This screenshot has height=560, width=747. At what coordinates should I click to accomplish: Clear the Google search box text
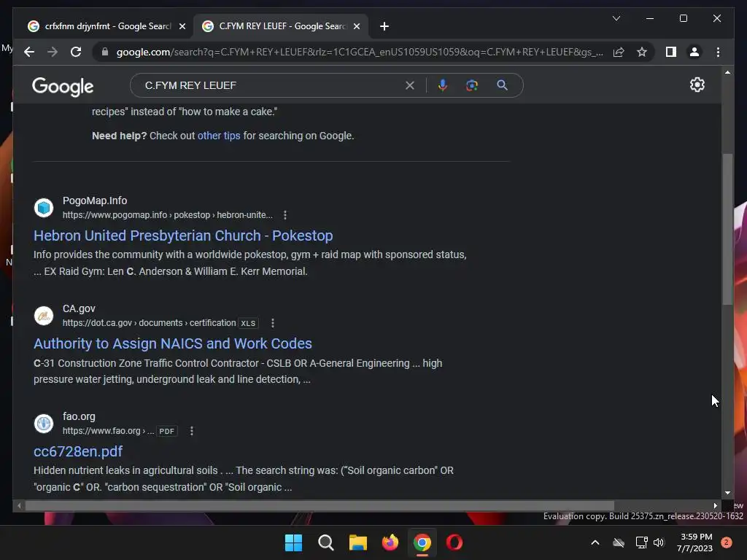[410, 85]
